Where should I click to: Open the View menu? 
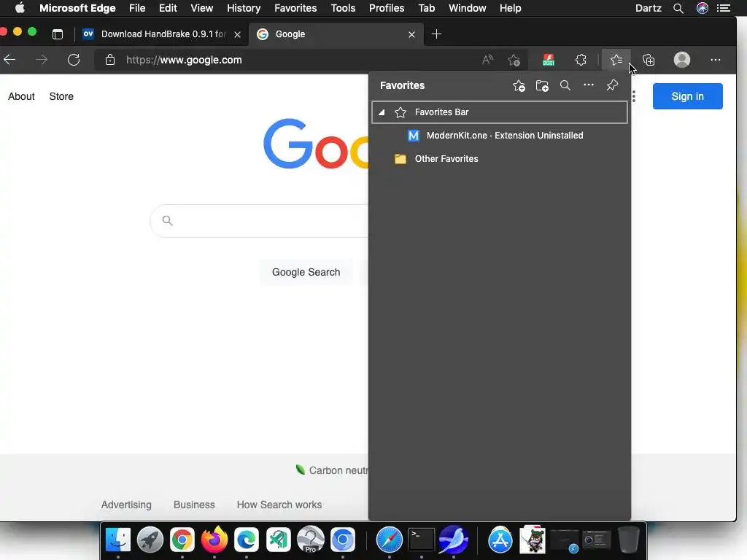tap(202, 8)
